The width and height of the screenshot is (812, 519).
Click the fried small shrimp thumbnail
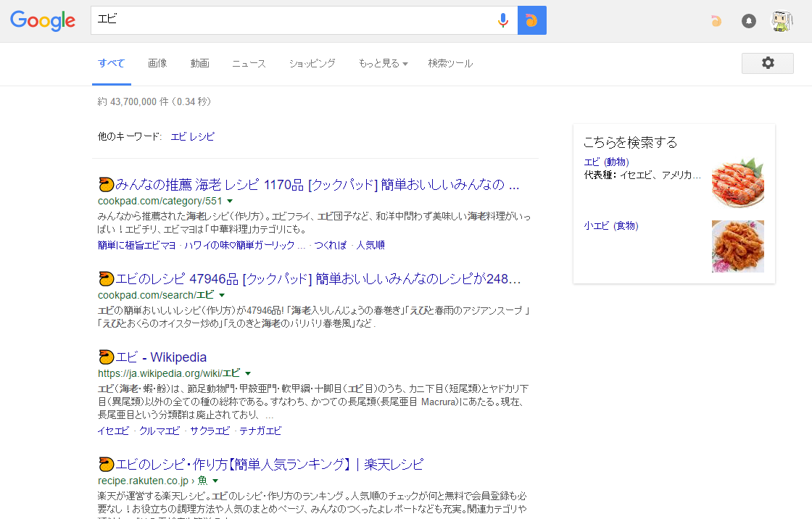tap(738, 246)
